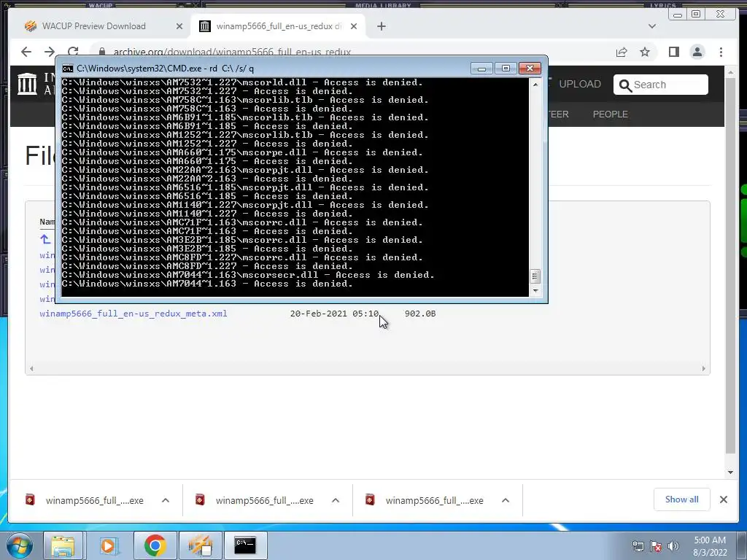Image resolution: width=747 pixels, height=560 pixels.
Task: Open the Chrome tab search chevron
Action: pyautogui.click(x=652, y=26)
